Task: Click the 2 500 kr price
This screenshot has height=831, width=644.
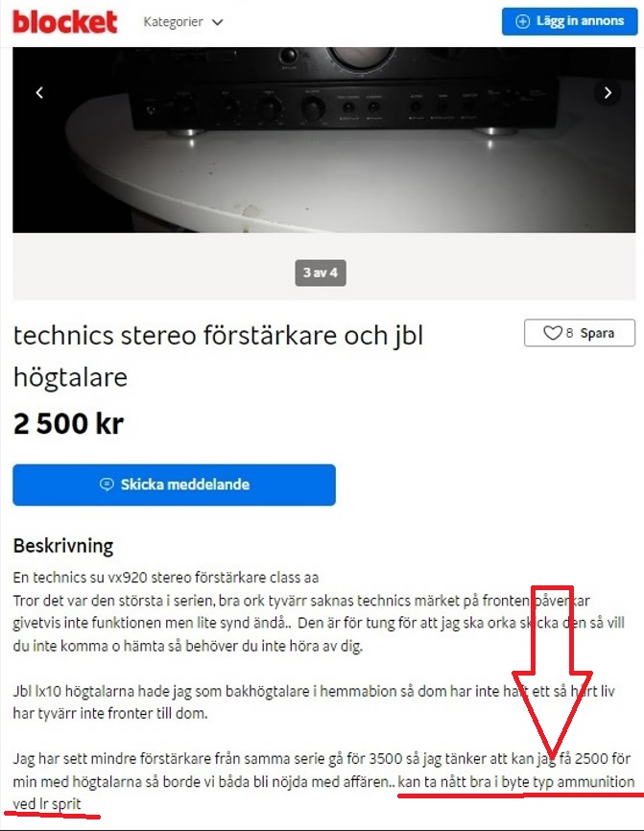Action: pyautogui.click(x=68, y=423)
